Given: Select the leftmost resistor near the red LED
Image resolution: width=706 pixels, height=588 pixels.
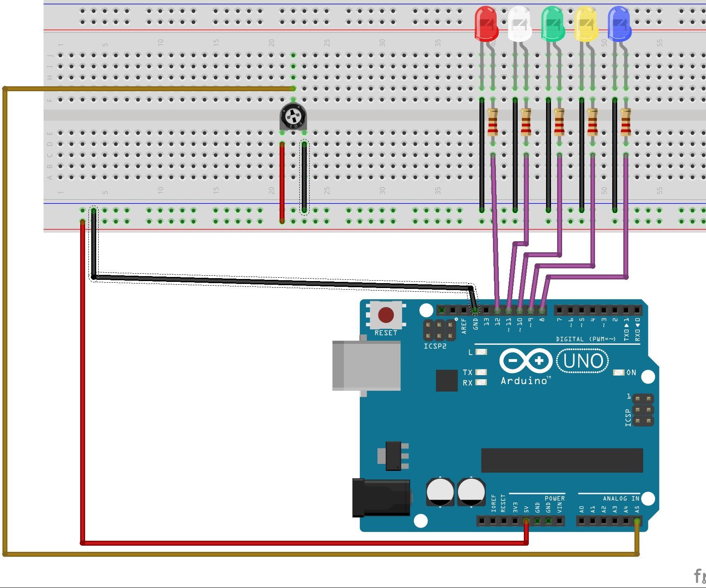Looking at the screenshot, I should point(492,122).
